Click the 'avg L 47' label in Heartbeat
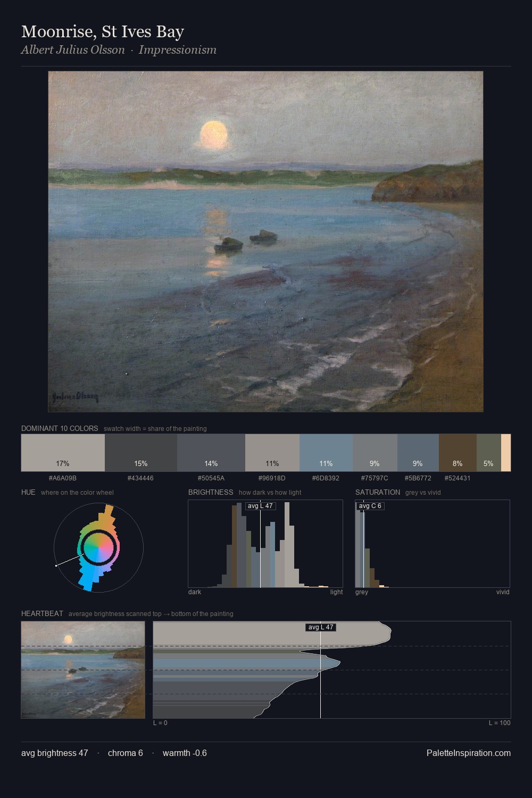 [x=321, y=627]
